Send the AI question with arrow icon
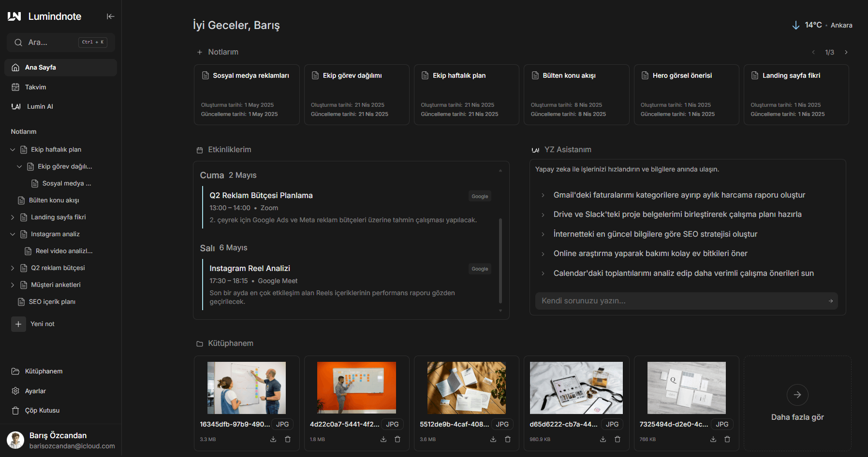868x457 pixels. click(x=831, y=301)
